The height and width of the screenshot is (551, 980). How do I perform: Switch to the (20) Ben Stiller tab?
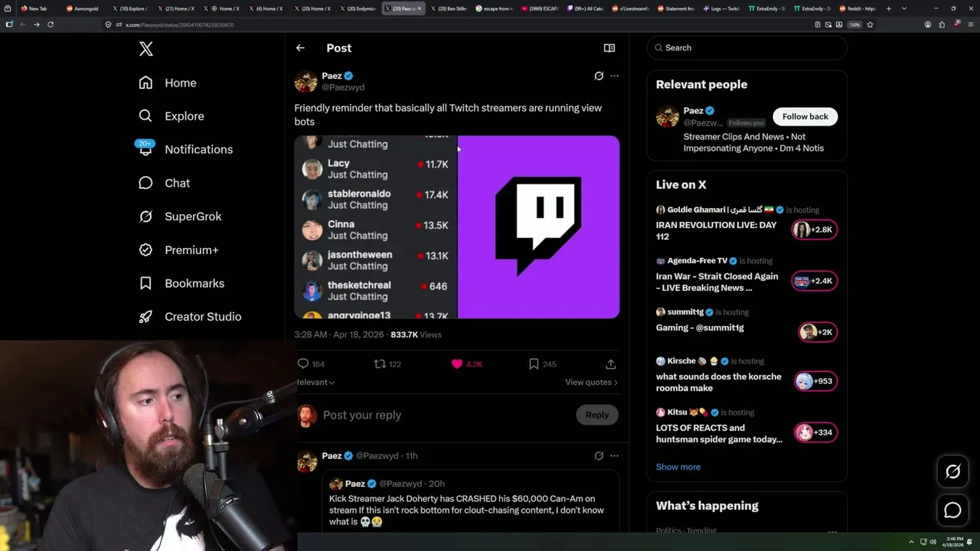point(448,8)
